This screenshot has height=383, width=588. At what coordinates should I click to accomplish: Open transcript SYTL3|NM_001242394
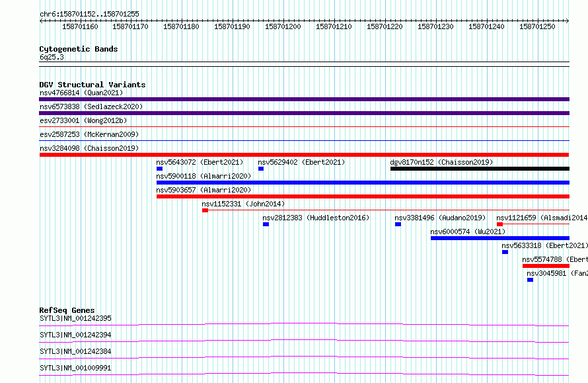pyautogui.click(x=75, y=335)
